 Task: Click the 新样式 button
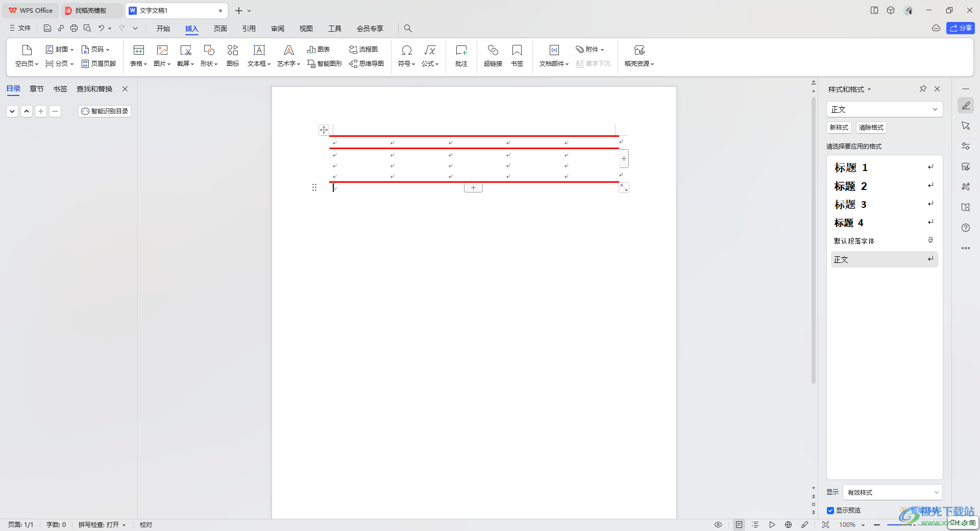[839, 128]
